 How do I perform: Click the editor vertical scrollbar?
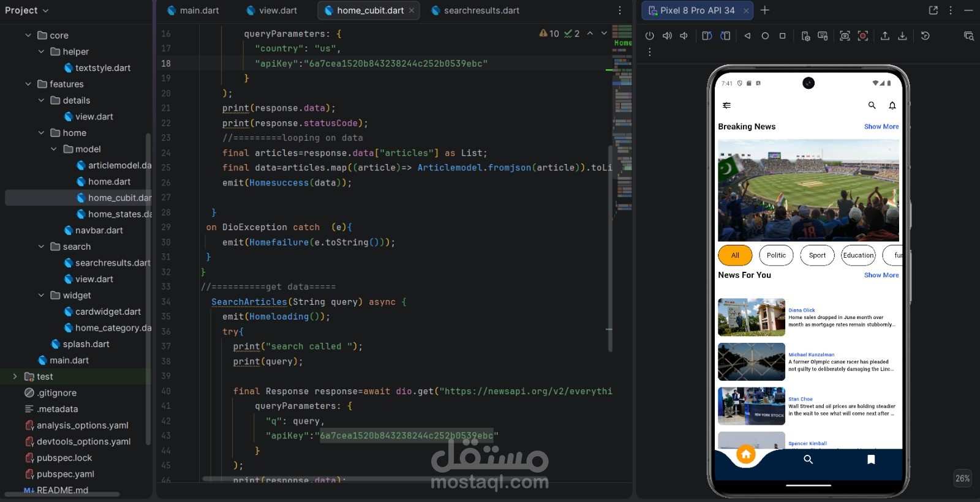609,248
